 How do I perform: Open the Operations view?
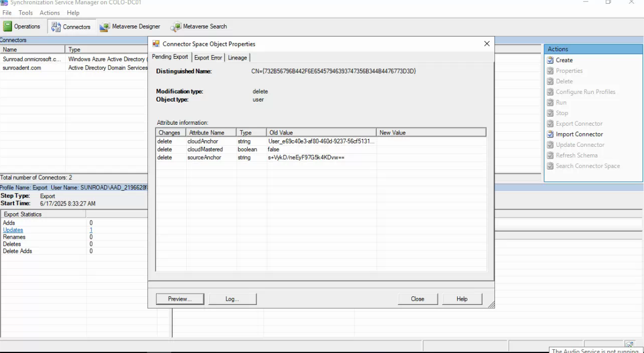tap(23, 26)
